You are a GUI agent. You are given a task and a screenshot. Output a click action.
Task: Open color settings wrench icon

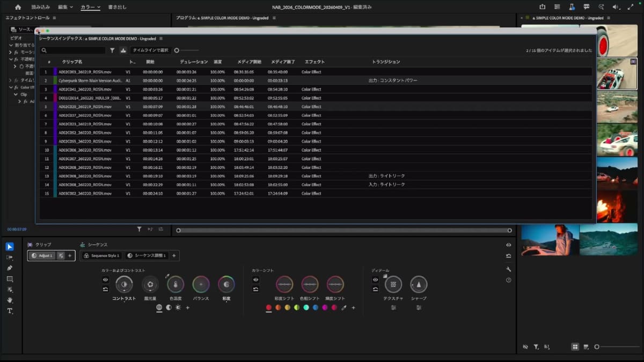click(508, 270)
